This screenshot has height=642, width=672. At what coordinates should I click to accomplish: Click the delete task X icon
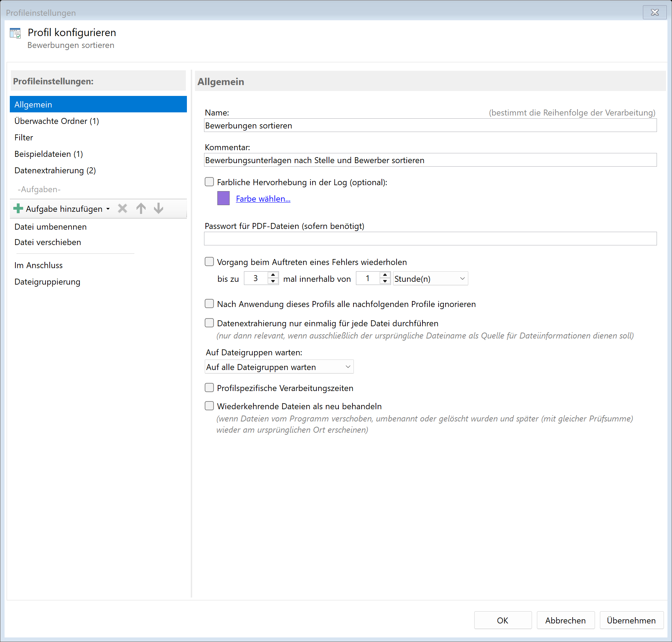[122, 209]
